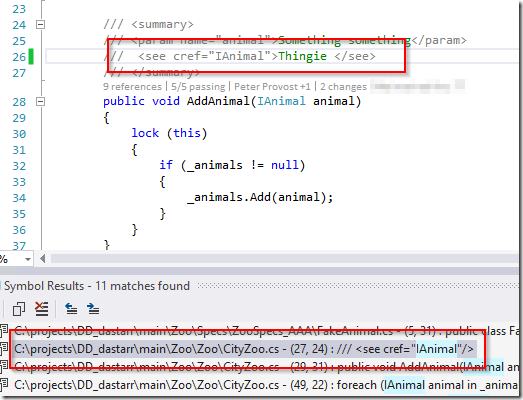Click the Copy icon in Symbol Results toolbar

pos(19,309)
